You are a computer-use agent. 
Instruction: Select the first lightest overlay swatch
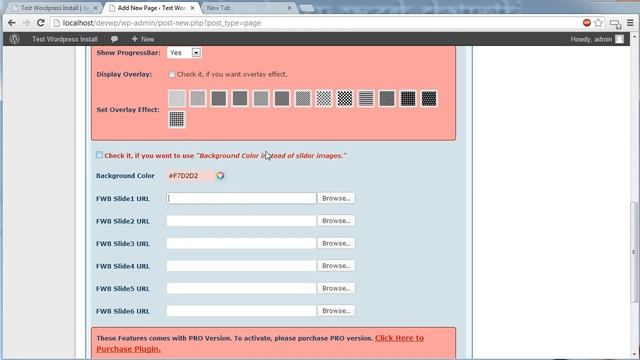[x=177, y=98]
